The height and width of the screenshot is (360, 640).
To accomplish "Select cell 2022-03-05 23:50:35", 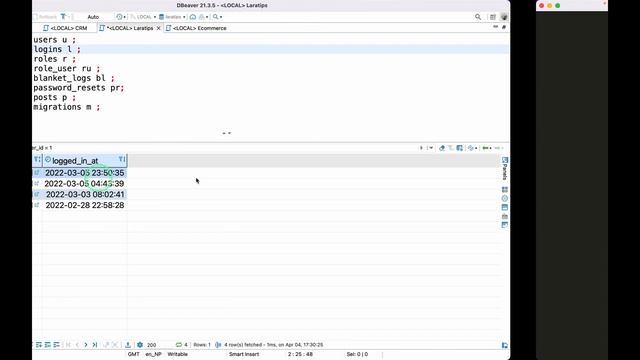I will 84,173.
